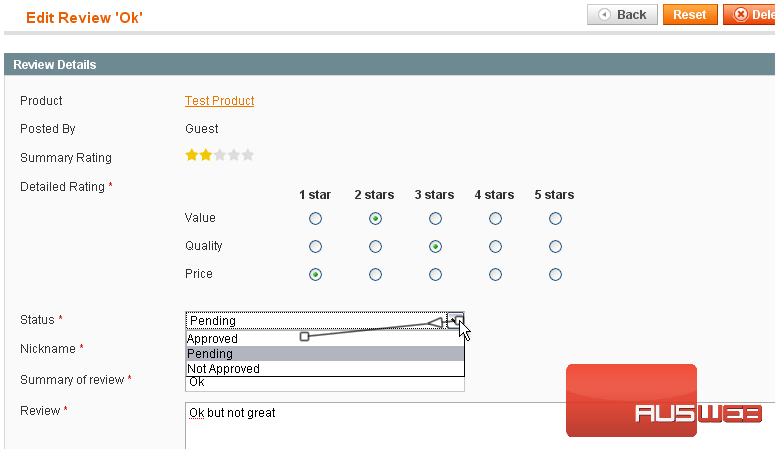This screenshot has width=776, height=450.
Task: Select 5 stars for Value
Action: (x=555, y=218)
